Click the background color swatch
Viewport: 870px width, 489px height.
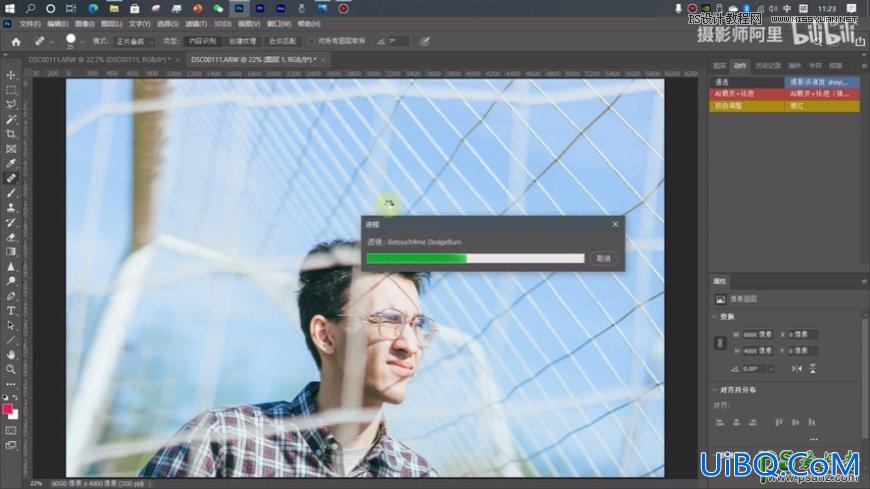coord(14,415)
